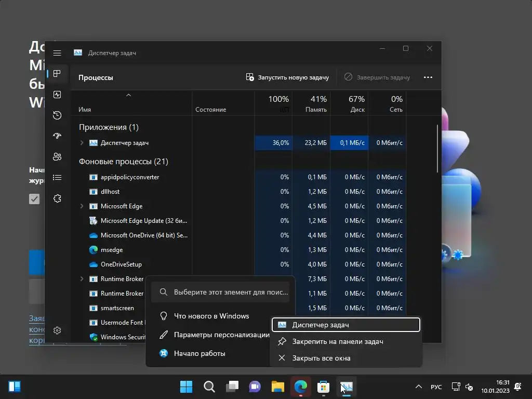Open Task Manager settings gear icon

pyautogui.click(x=57, y=330)
